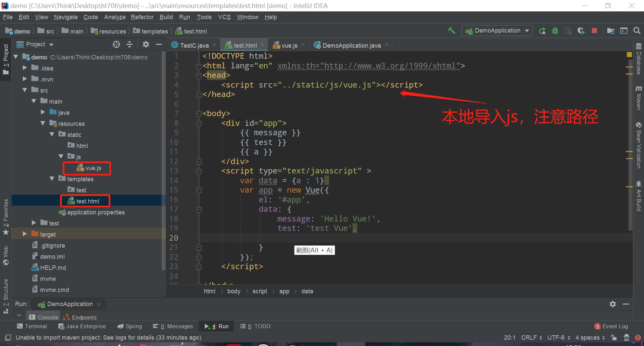
Task: Click the red error notification icon
Action: [638, 338]
